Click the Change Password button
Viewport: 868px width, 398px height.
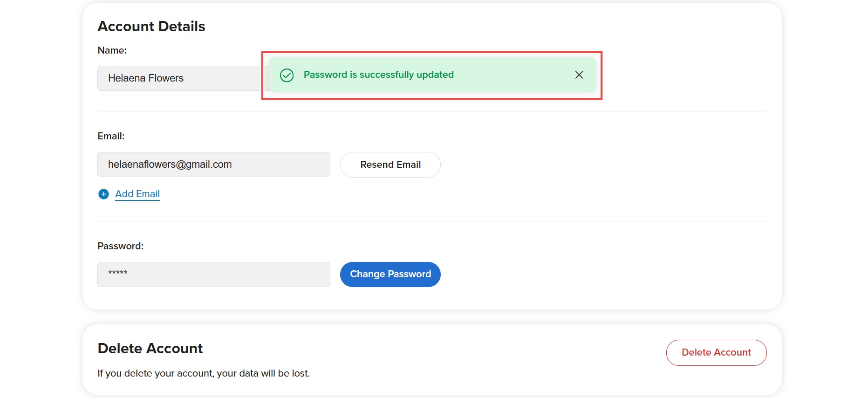click(390, 274)
